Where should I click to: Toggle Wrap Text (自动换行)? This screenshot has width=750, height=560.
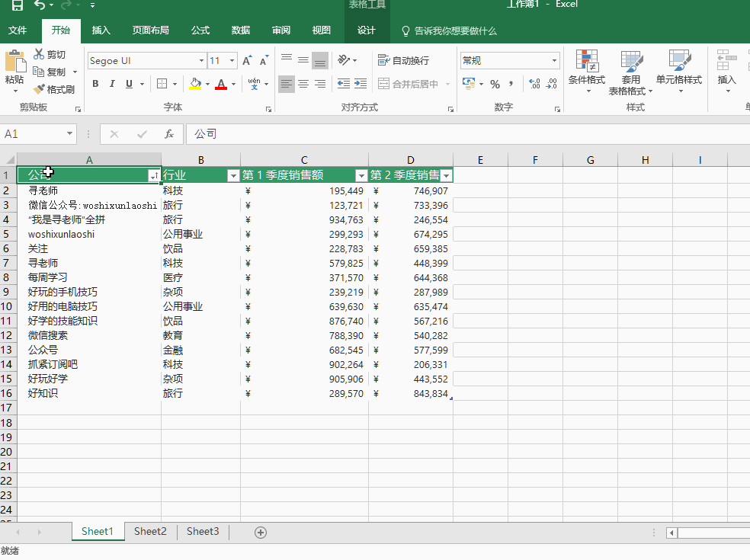(403, 61)
